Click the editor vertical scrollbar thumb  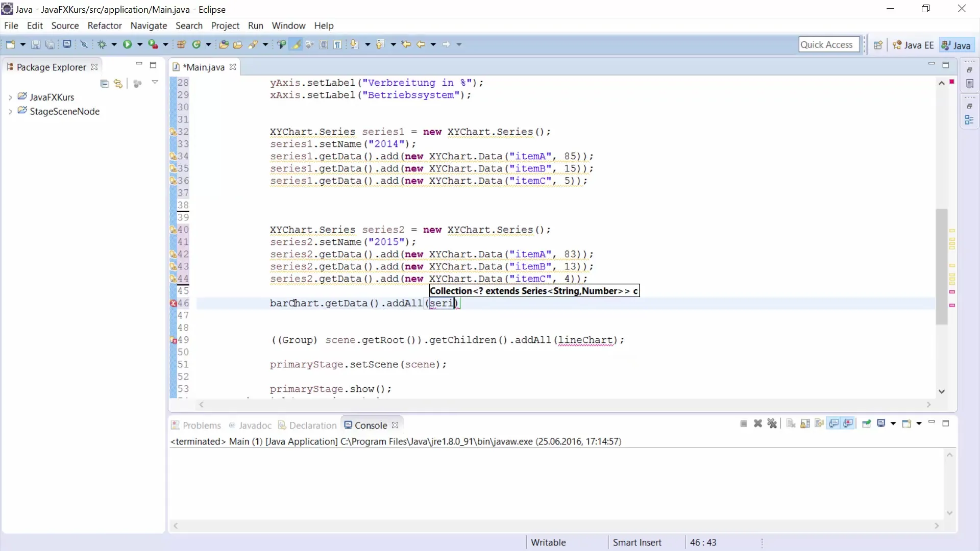coord(942,266)
